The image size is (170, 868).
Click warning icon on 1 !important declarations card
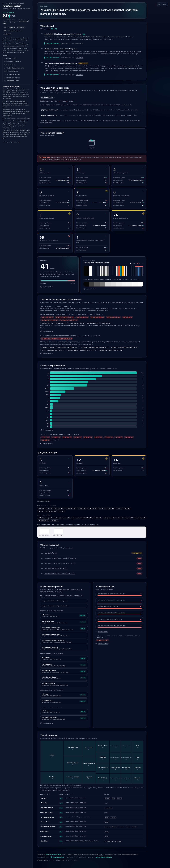coord(69,213)
